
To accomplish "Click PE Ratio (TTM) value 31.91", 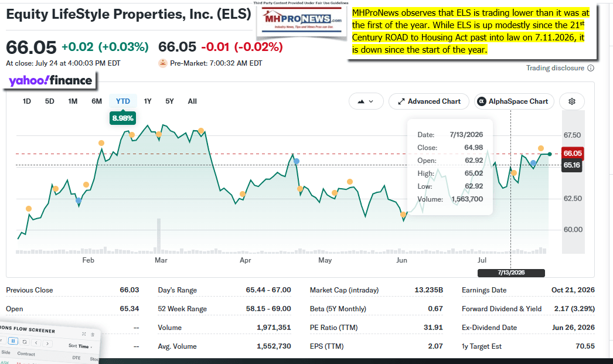I will 433,328.
